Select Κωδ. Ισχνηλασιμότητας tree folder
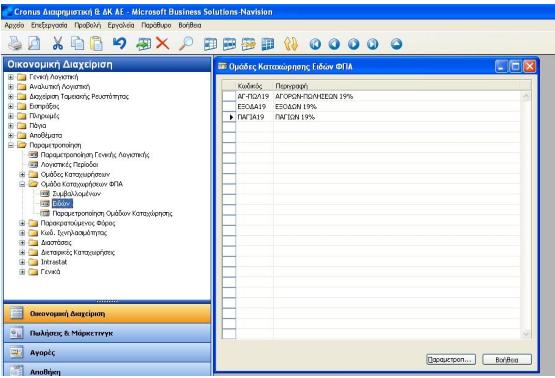555x378 pixels. (x=74, y=233)
